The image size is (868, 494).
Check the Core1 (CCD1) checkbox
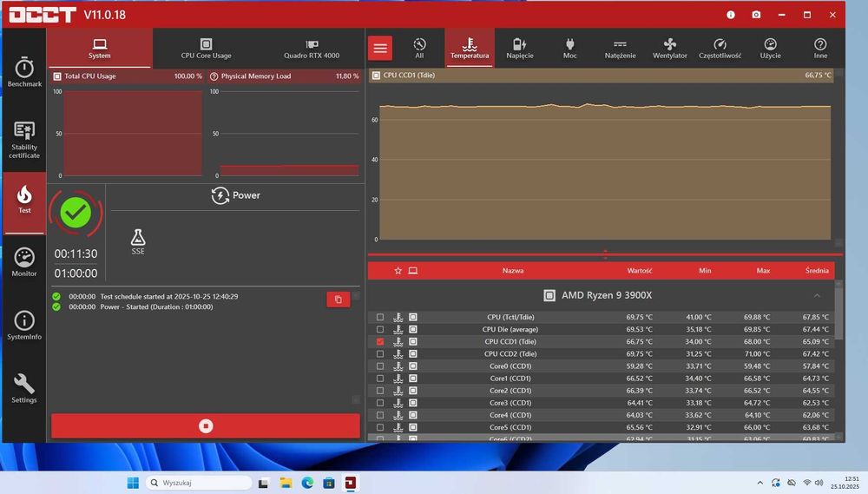[380, 379]
